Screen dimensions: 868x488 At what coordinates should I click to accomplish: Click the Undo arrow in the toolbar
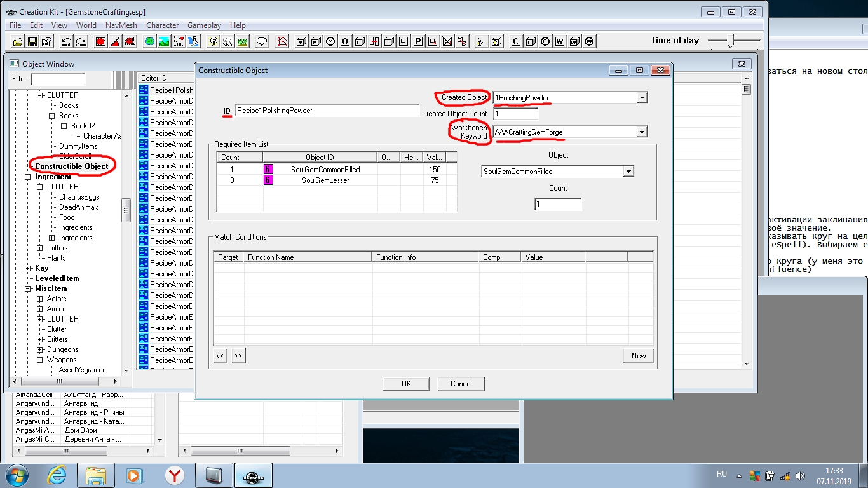(66, 41)
